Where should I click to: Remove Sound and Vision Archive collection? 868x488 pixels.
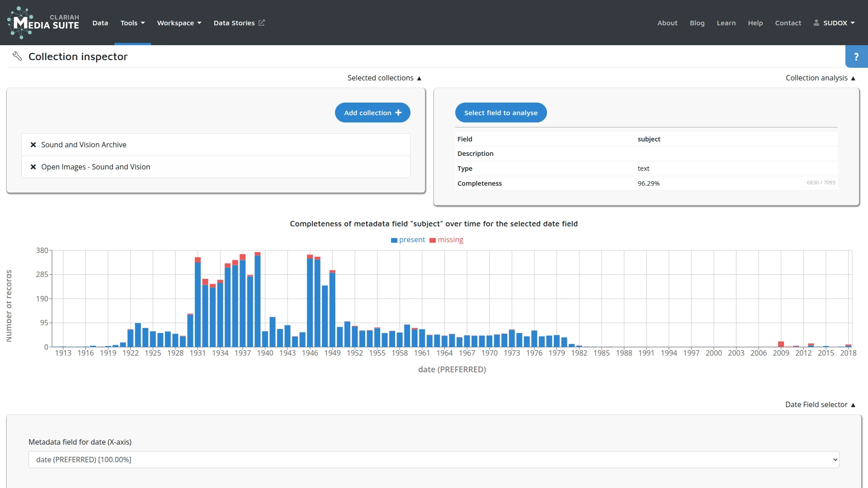coord(33,145)
